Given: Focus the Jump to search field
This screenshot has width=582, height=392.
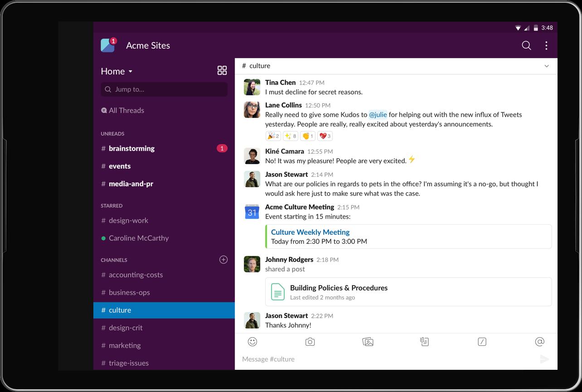Looking at the screenshot, I should [x=164, y=89].
